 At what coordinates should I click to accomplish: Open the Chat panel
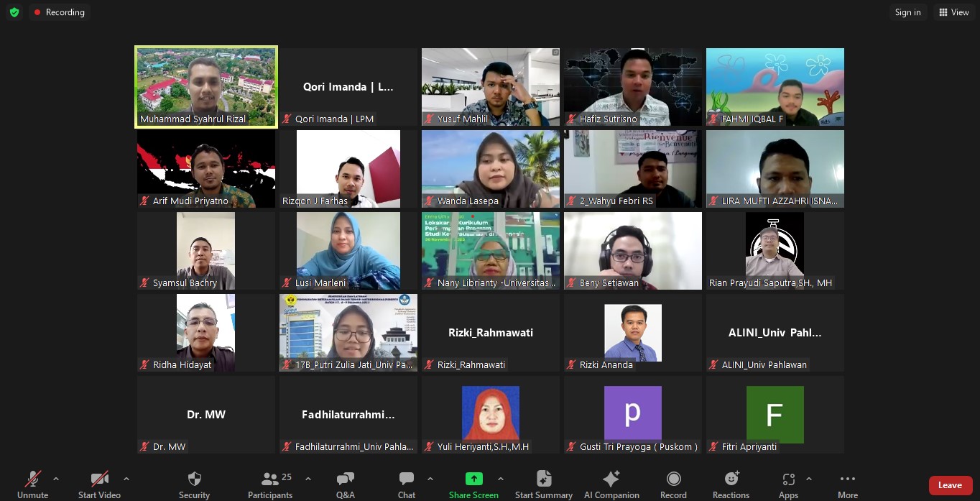(x=407, y=479)
